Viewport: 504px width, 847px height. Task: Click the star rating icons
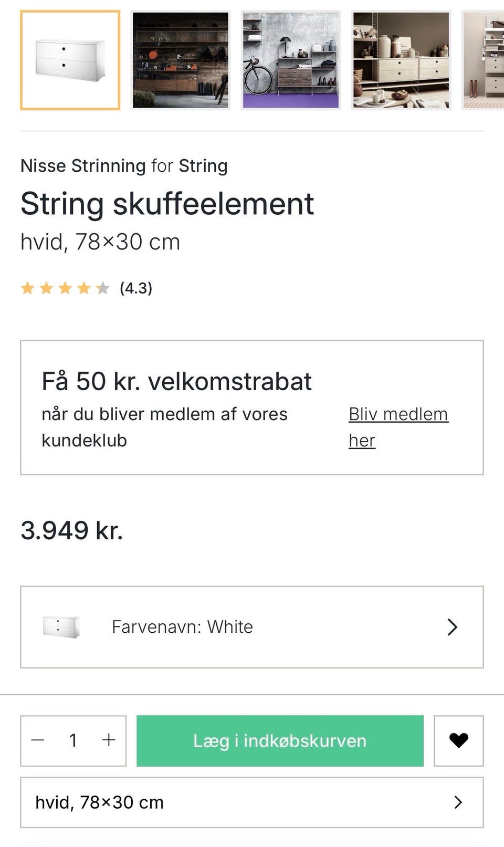click(65, 288)
